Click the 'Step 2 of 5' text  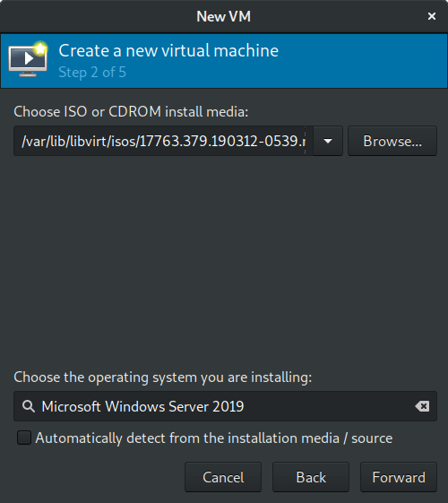92,73
